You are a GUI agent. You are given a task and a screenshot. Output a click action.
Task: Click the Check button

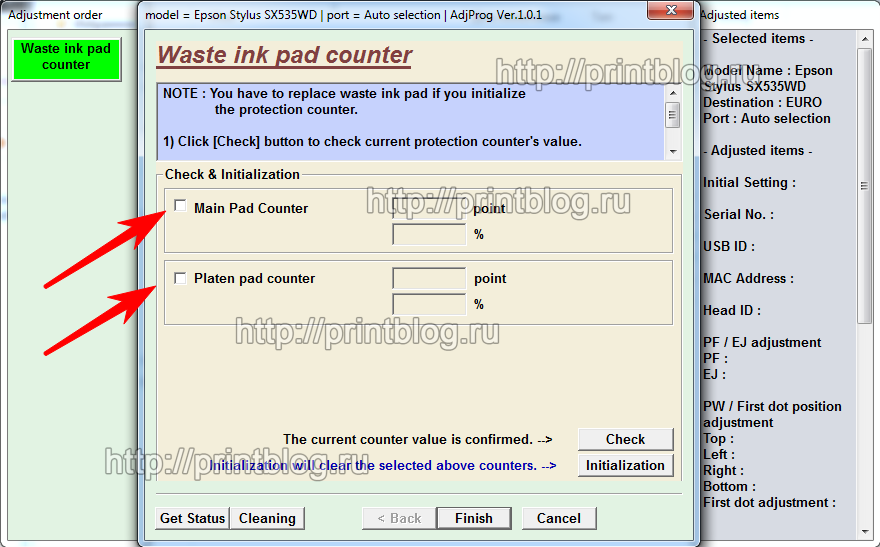pos(625,439)
